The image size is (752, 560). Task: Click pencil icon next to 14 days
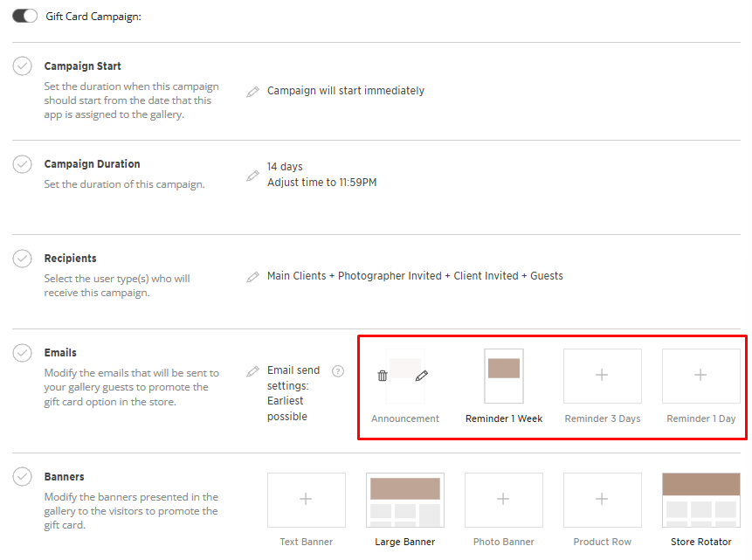252,176
